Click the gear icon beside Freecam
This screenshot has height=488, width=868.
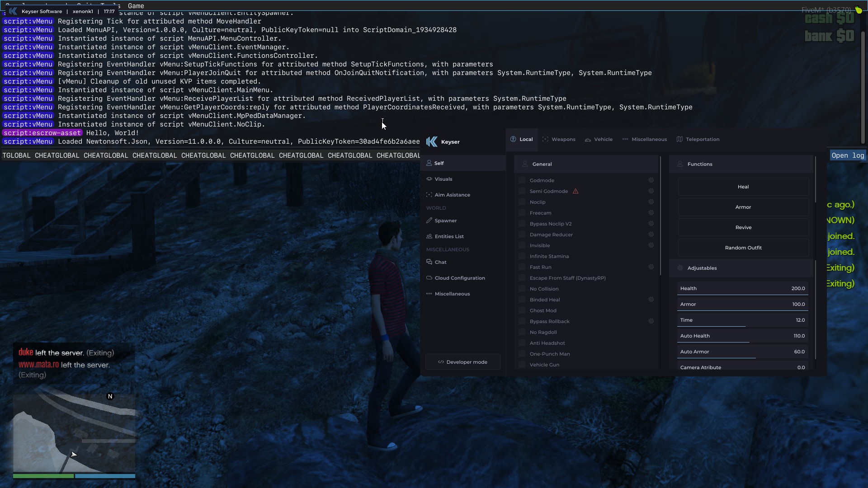[651, 213]
